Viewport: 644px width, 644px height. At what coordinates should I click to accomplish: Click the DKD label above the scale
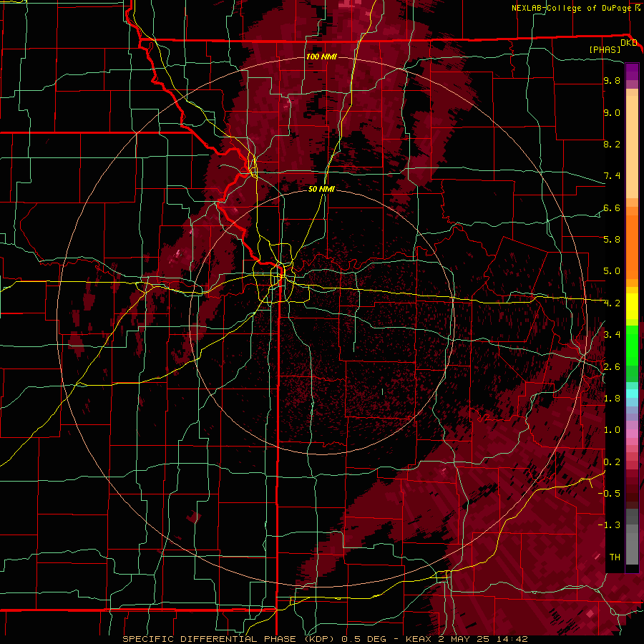[x=628, y=42]
